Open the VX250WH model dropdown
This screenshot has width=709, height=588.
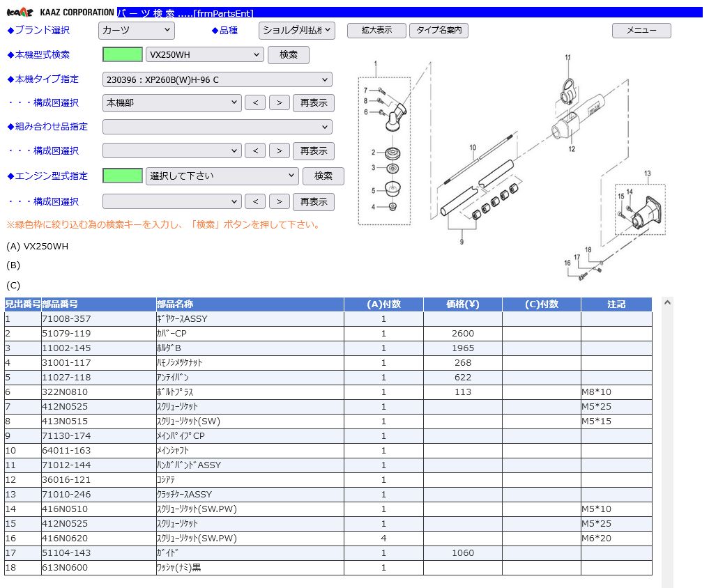tap(205, 55)
